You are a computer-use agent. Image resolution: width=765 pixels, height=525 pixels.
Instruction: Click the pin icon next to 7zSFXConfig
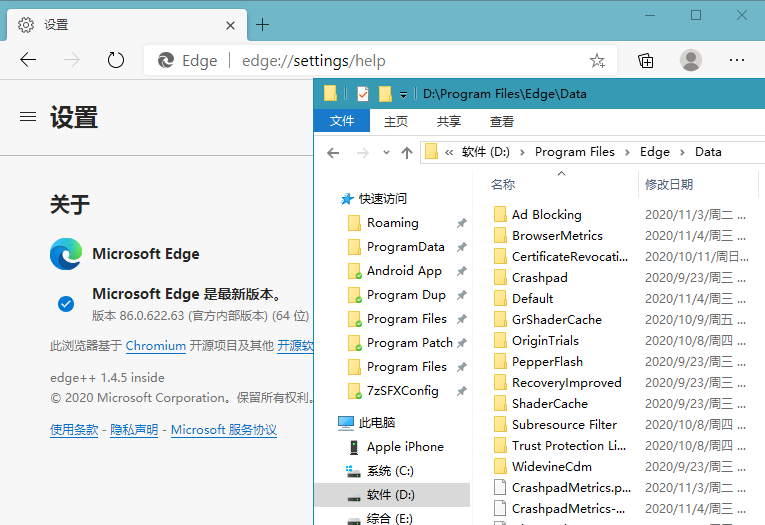click(462, 391)
